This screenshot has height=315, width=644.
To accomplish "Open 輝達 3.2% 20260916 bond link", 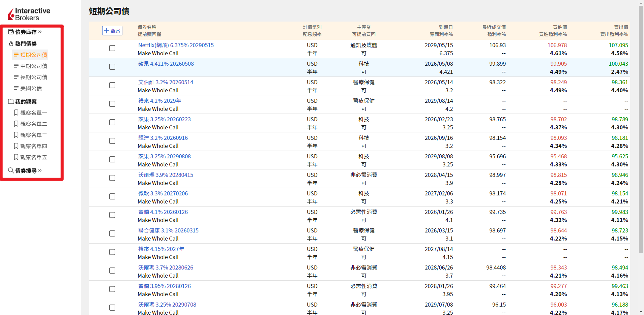I will [x=163, y=138].
